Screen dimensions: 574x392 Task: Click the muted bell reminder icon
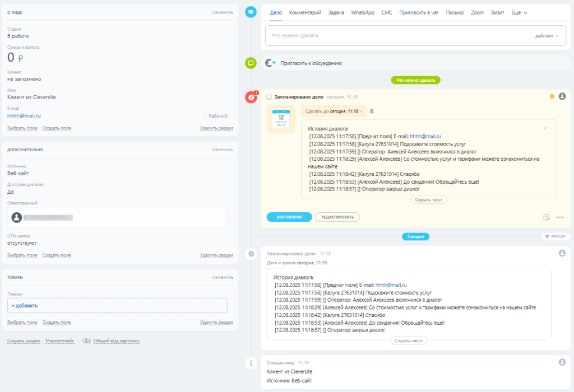click(372, 111)
